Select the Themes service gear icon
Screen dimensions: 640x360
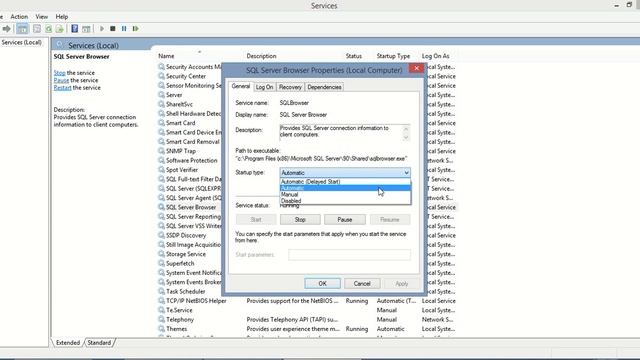coord(162,329)
